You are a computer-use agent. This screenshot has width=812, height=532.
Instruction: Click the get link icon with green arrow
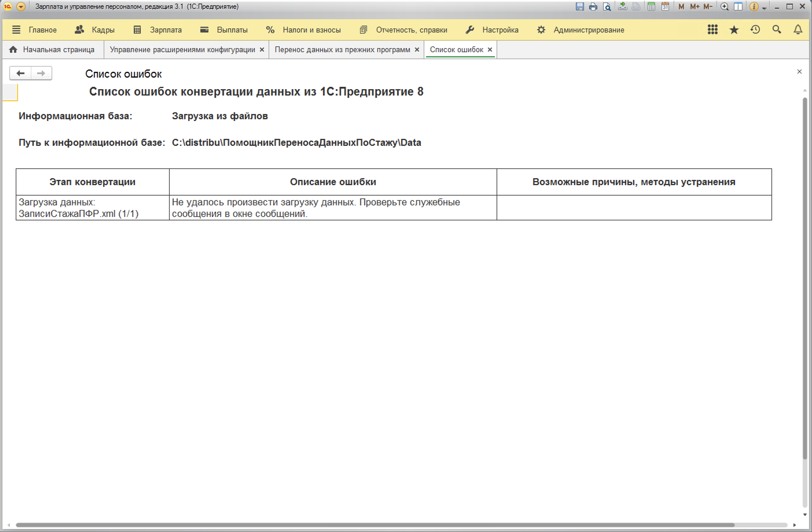tap(623, 6)
